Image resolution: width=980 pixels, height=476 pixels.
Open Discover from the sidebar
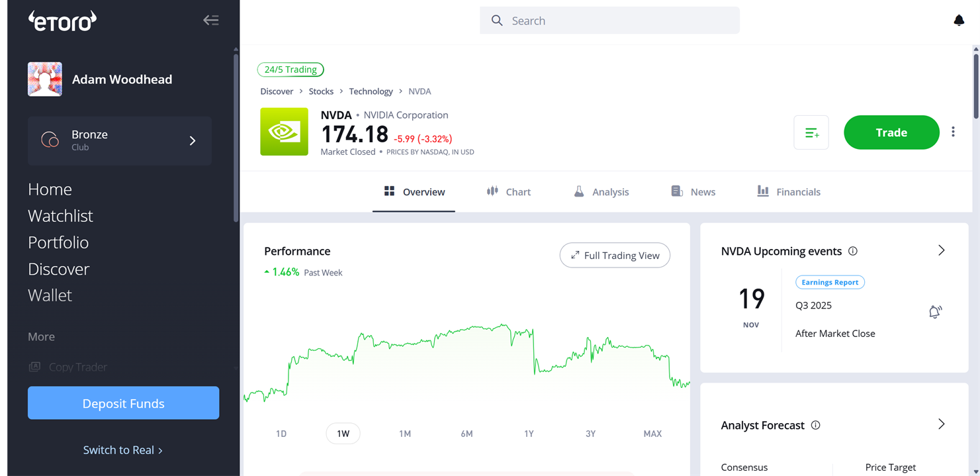pos(58,269)
